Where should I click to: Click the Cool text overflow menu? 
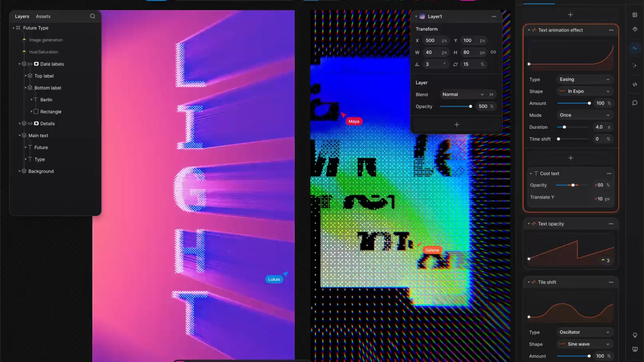(x=609, y=173)
